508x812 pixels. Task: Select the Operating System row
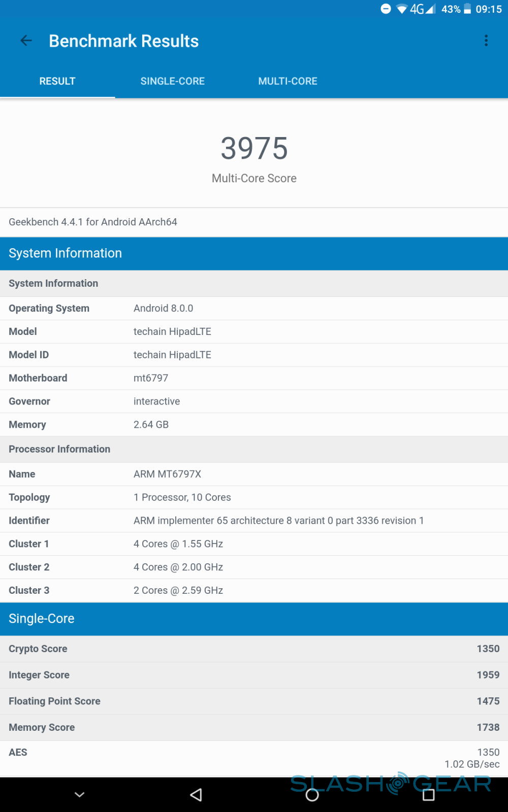(254, 309)
